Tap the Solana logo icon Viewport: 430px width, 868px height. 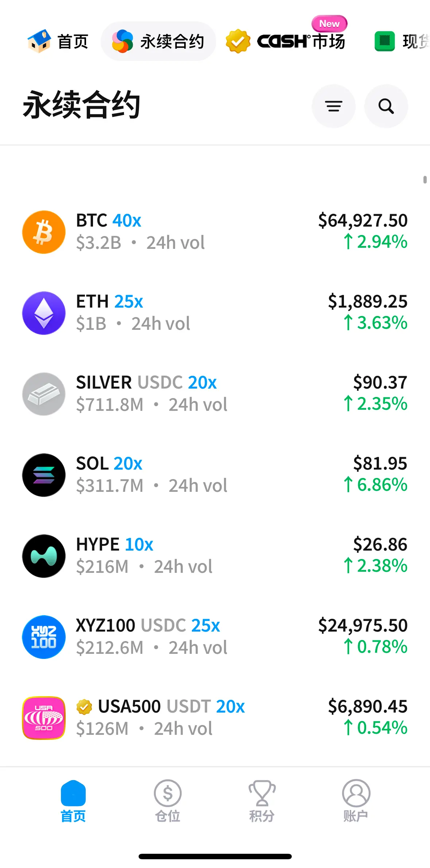click(44, 475)
